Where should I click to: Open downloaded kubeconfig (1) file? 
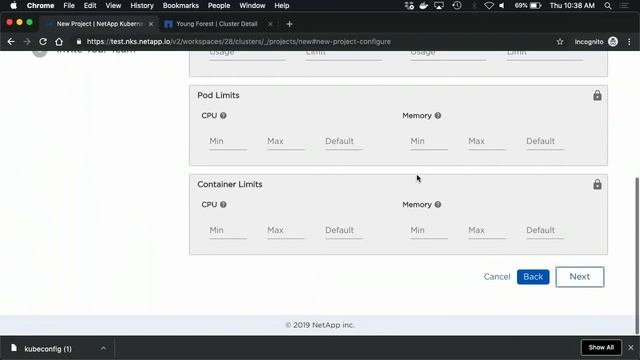coord(48,349)
